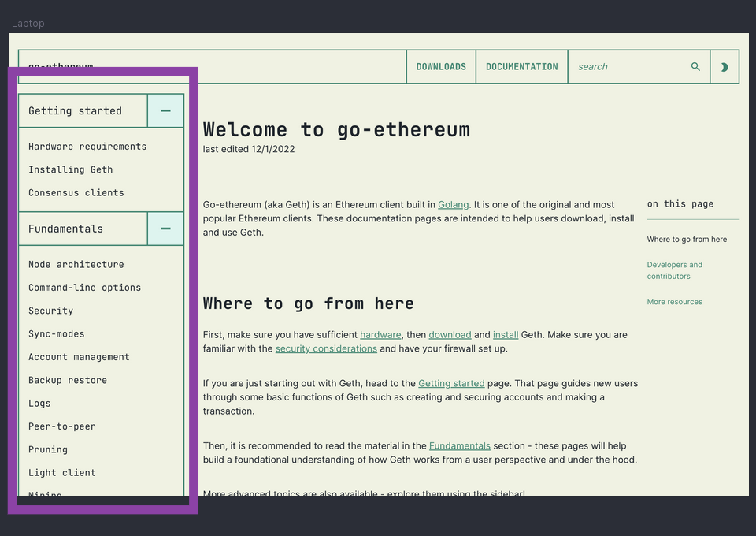This screenshot has width=756, height=536.
Task: Select Node architecture from sidebar
Action: 76,264
